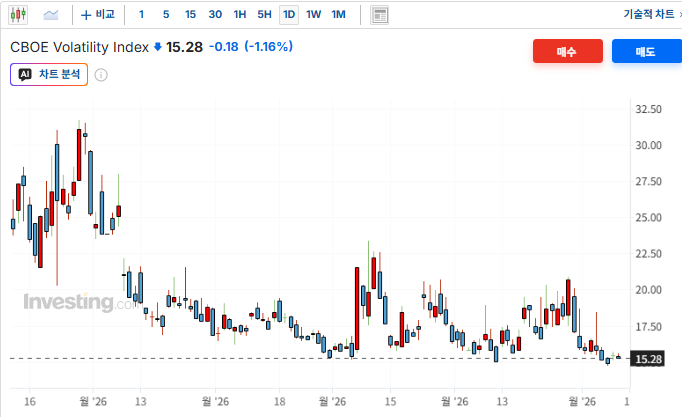The height and width of the screenshot is (417, 682).
Task: Click the date axis label 15
Action: [390, 401]
